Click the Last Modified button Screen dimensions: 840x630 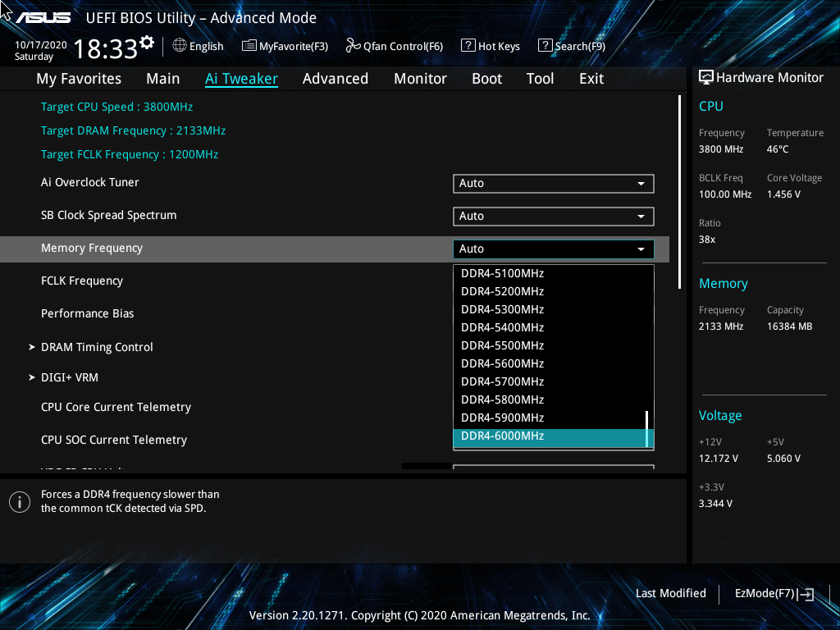click(671, 594)
